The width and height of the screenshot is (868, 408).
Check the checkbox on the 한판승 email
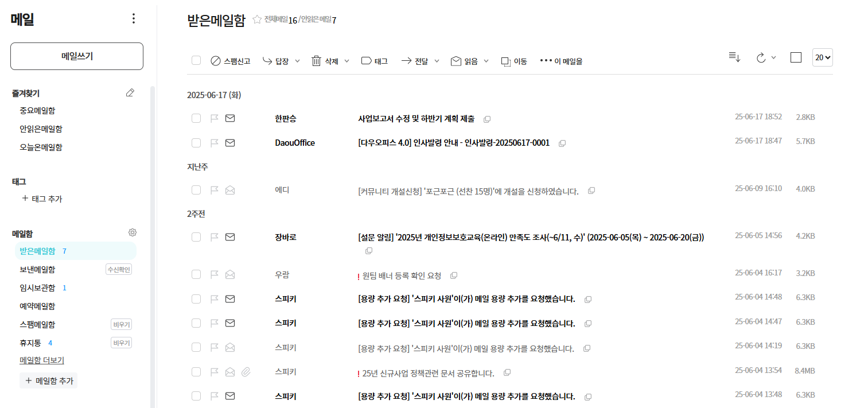pyautogui.click(x=196, y=118)
